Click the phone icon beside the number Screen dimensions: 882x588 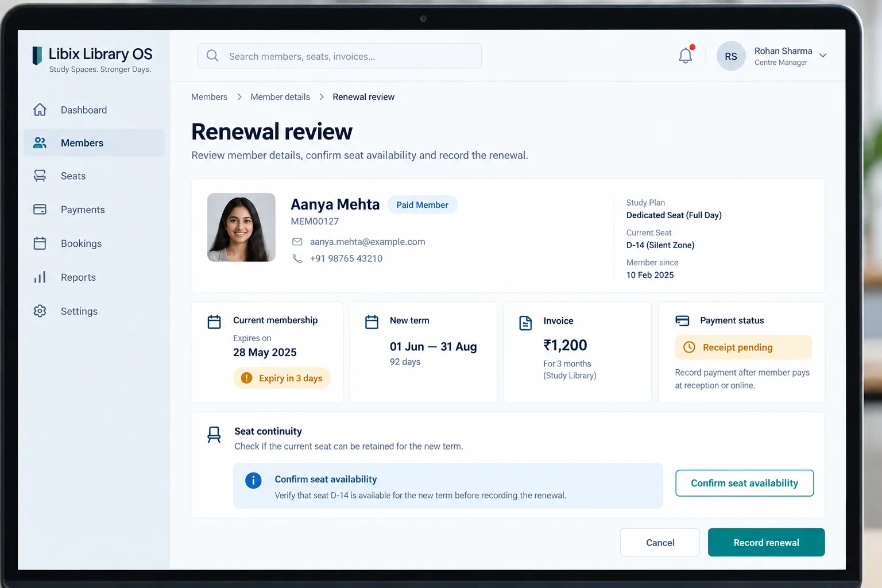[x=297, y=258]
